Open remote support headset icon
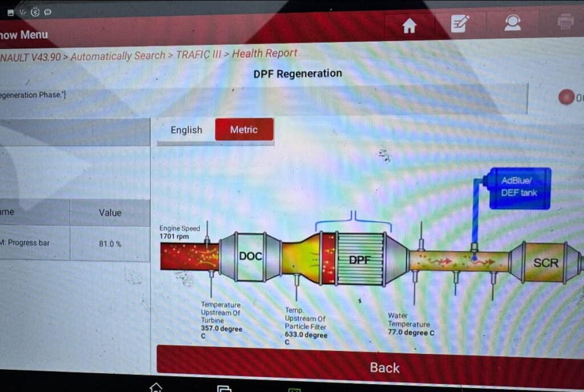The height and width of the screenshot is (392, 584). (x=512, y=23)
